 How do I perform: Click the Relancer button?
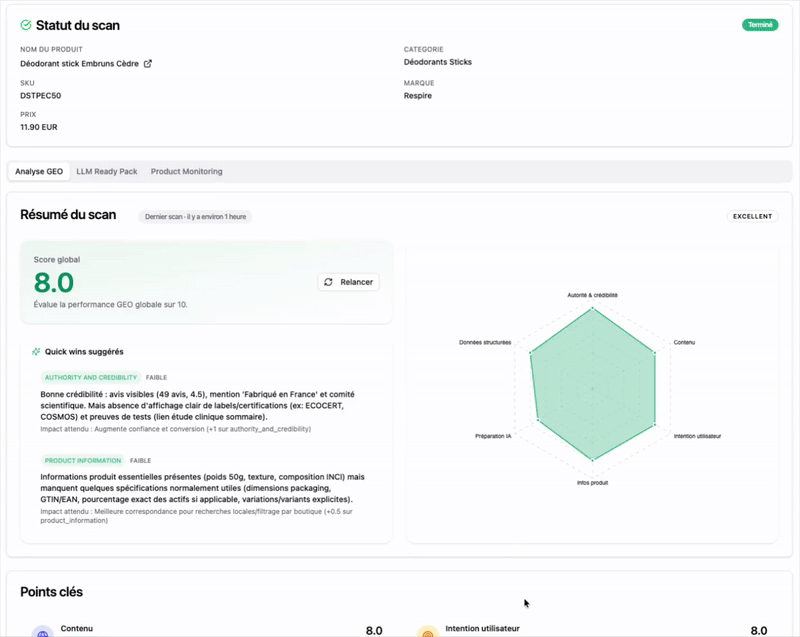pyautogui.click(x=348, y=282)
